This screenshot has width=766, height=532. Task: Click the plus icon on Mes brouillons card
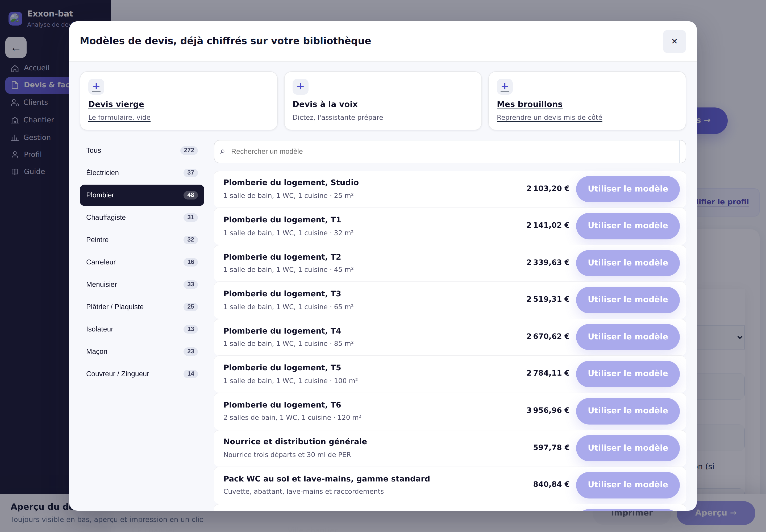[505, 87]
